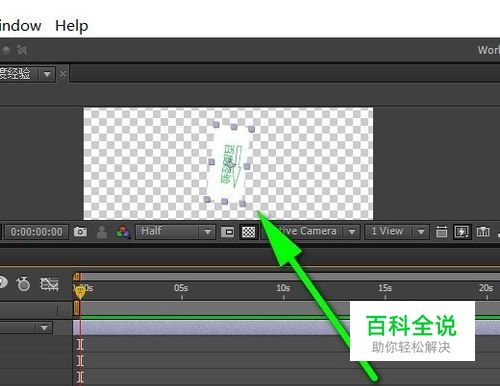Screen dimensions: 500x386
Task: Open the composition tab dropdown arrow
Action: click(x=47, y=74)
